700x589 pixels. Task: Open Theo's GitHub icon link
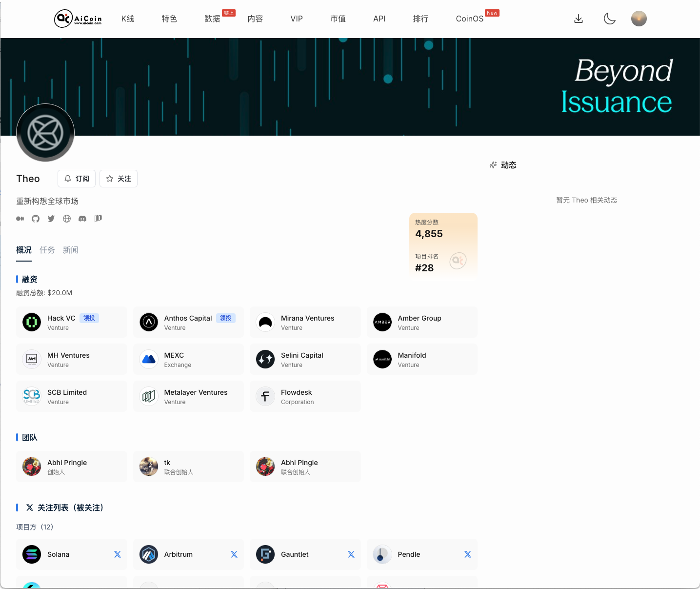(x=36, y=219)
